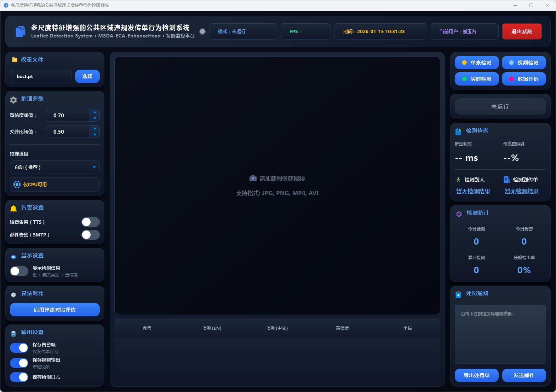Image resolution: width=556 pixels, height=392 pixels.
Task: Increase the confidence threshold with up arrow
Action: pos(94,112)
